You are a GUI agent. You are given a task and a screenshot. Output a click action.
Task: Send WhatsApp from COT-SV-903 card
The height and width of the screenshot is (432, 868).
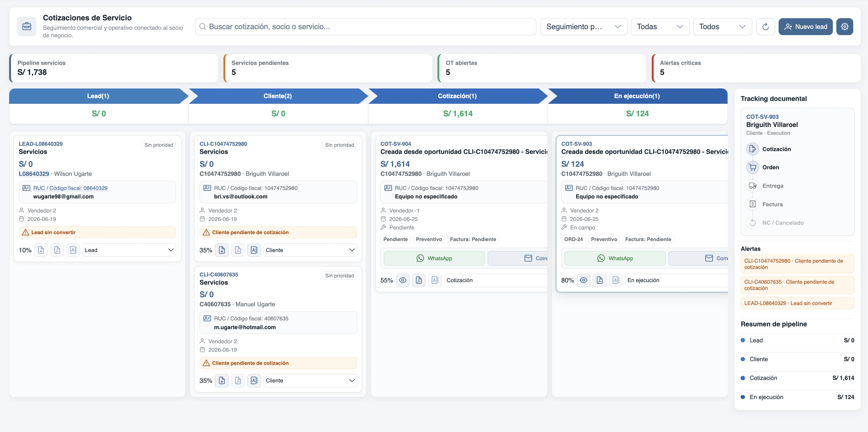click(x=615, y=258)
